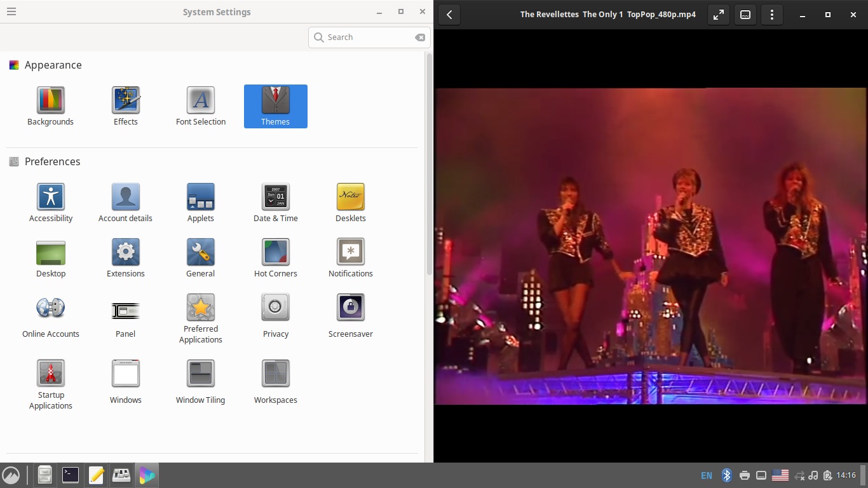
Task: Clear the search field text
Action: pos(420,37)
